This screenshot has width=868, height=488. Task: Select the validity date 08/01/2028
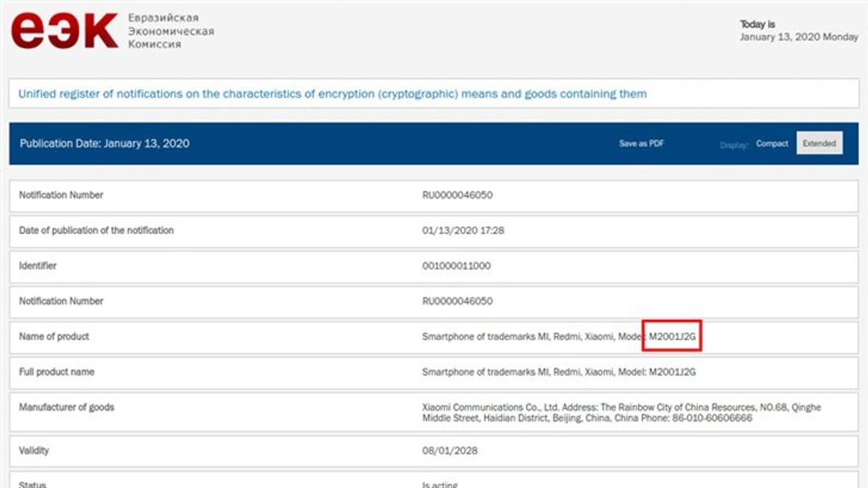pyautogui.click(x=450, y=451)
